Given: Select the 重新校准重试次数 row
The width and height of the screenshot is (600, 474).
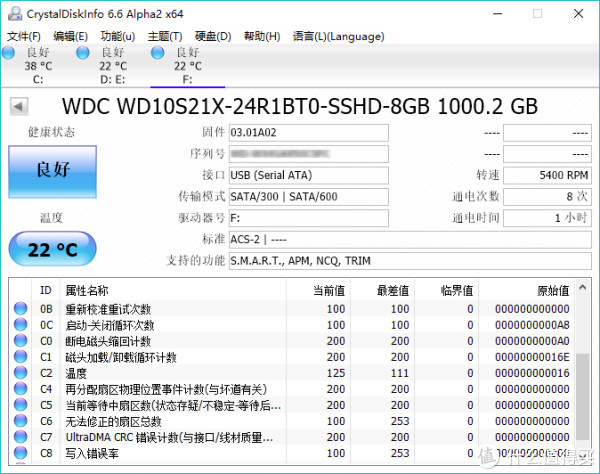Looking at the screenshot, I should 292,308.
